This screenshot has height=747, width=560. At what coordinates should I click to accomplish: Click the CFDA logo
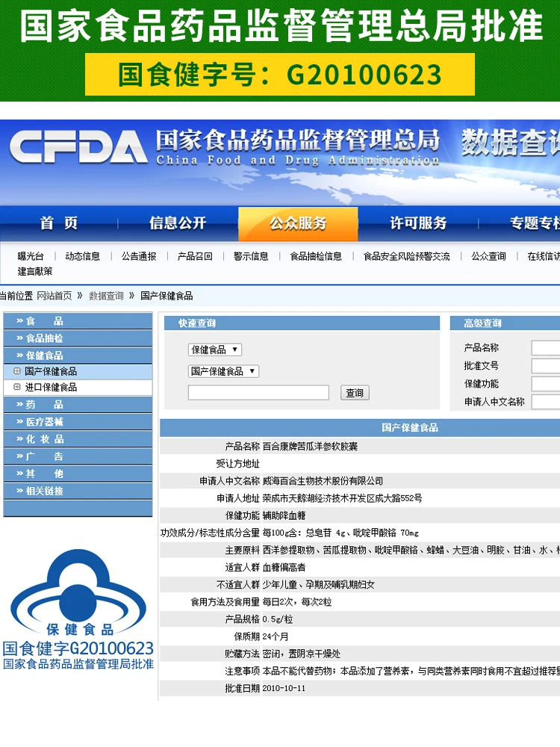[x=78, y=147]
